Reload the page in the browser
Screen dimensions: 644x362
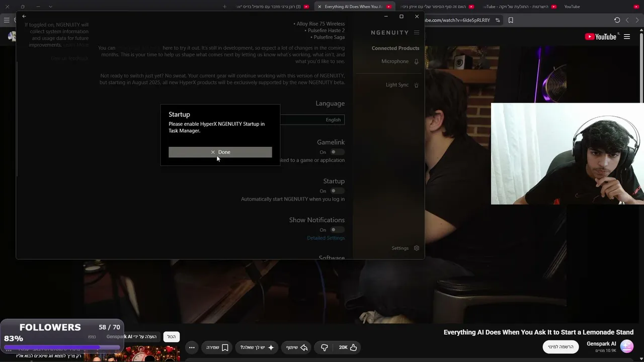tap(617, 20)
